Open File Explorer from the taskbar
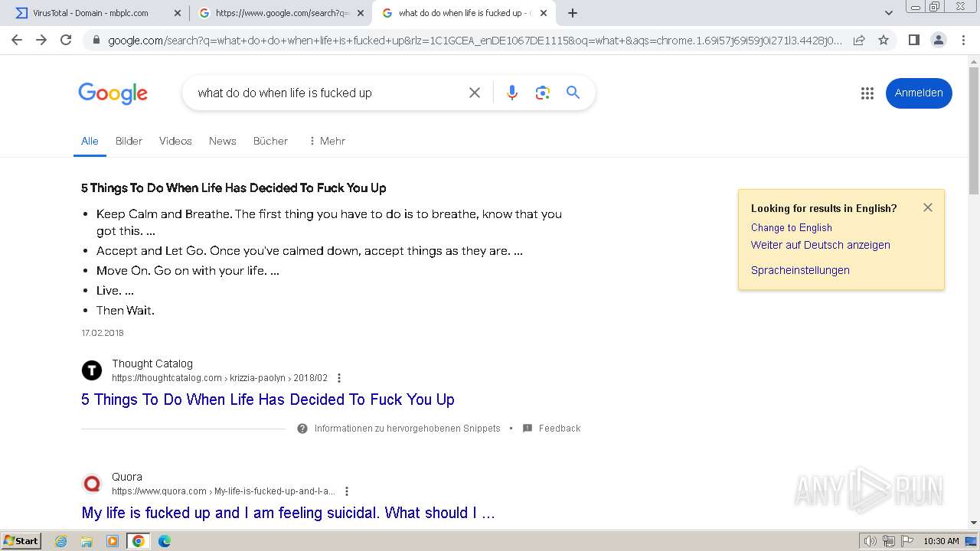The image size is (980, 551). (x=87, y=541)
